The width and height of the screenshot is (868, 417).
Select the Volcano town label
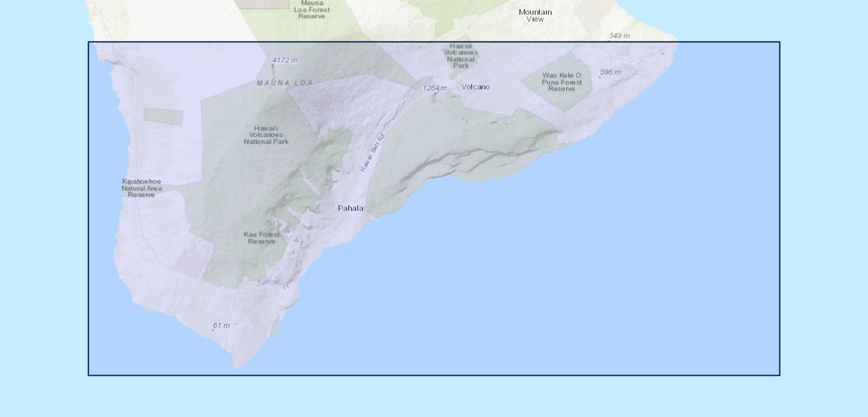476,87
